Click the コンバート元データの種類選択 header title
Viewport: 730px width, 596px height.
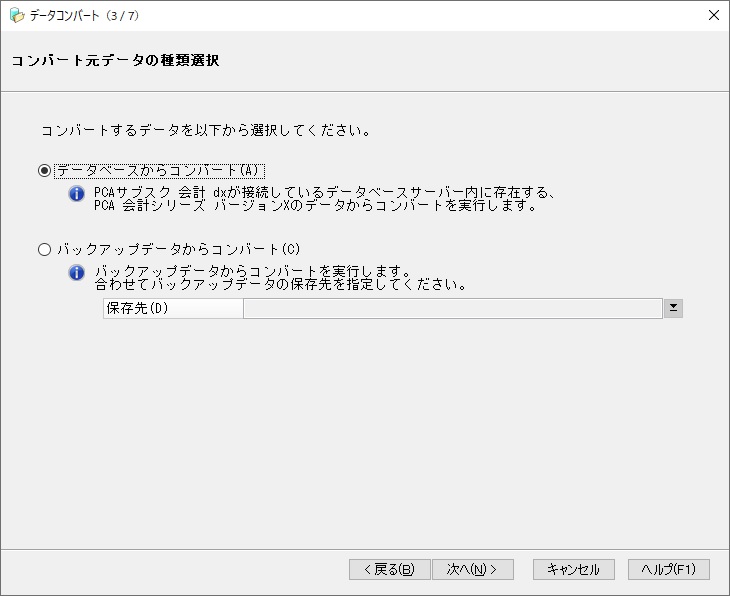(115, 61)
